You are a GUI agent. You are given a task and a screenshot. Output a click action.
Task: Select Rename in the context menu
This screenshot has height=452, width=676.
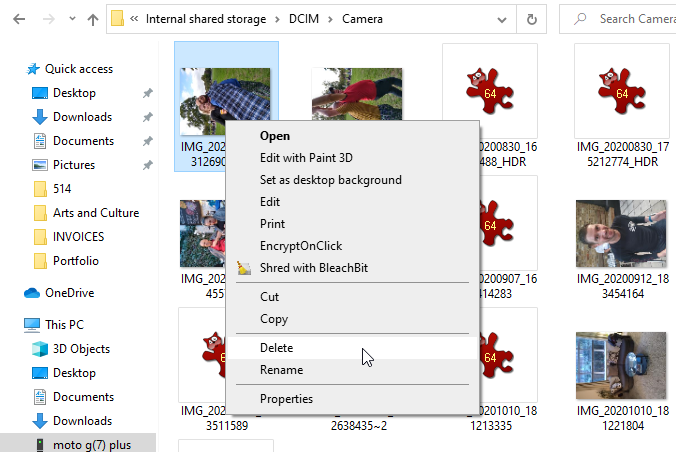pos(281,370)
